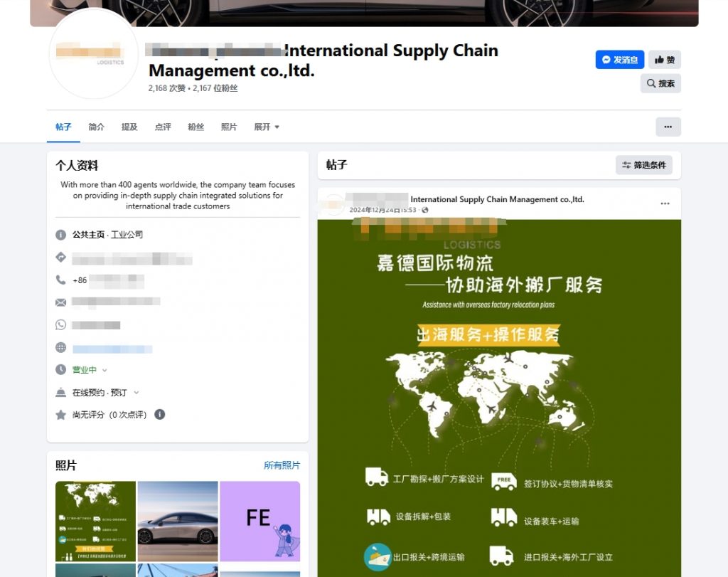Click the ratings info circle icon
The height and width of the screenshot is (577, 728).
[160, 414]
